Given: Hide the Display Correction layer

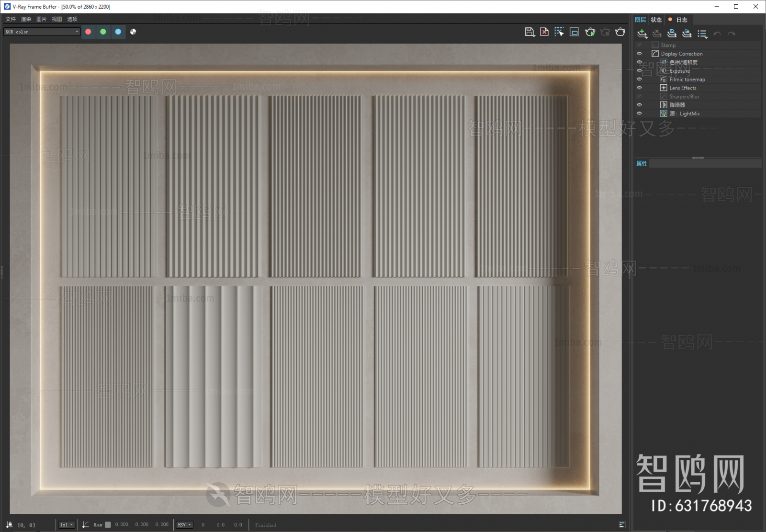Looking at the screenshot, I should pyautogui.click(x=639, y=54).
